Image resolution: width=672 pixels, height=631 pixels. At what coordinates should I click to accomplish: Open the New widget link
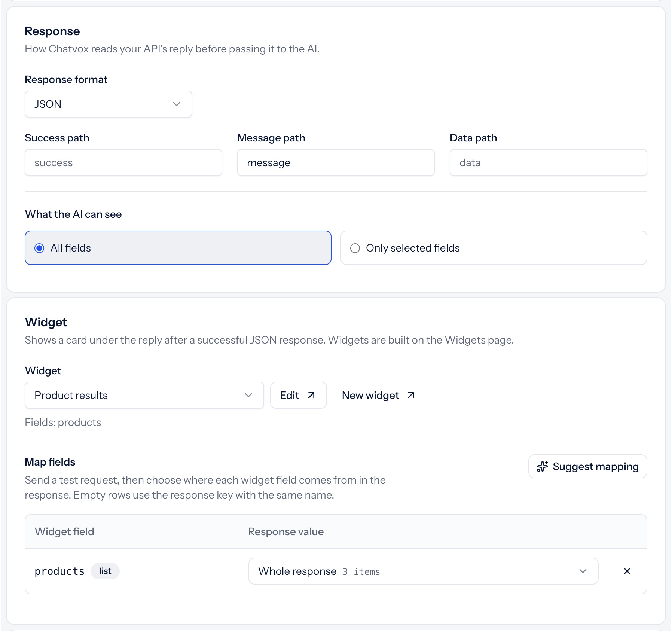[x=378, y=395]
